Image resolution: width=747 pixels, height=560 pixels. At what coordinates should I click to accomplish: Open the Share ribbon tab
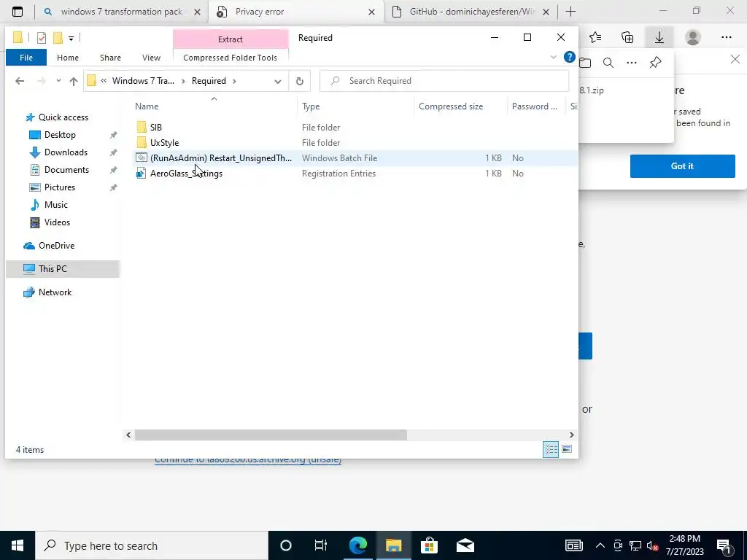click(111, 58)
